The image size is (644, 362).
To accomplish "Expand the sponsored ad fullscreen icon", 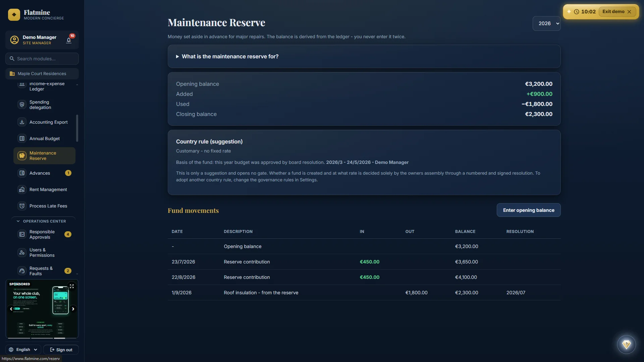I will point(72,286).
